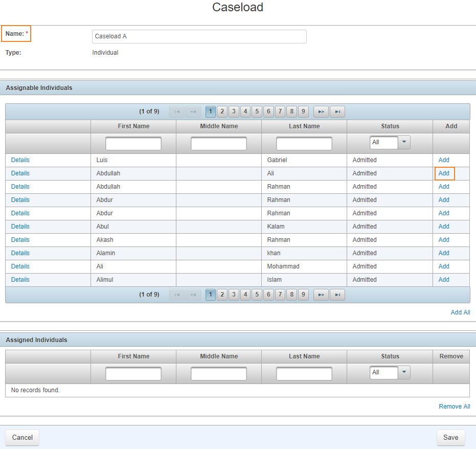Go to next page in upper paginator
Image resolution: width=476 pixels, height=449 pixels.
(x=321, y=111)
